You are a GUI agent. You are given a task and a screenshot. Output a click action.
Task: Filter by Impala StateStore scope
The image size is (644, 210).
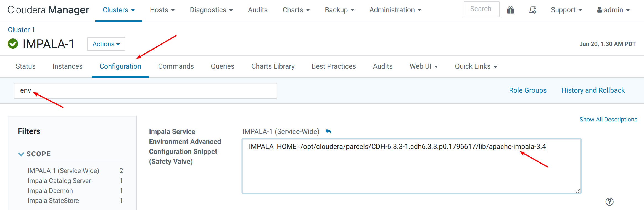53,201
